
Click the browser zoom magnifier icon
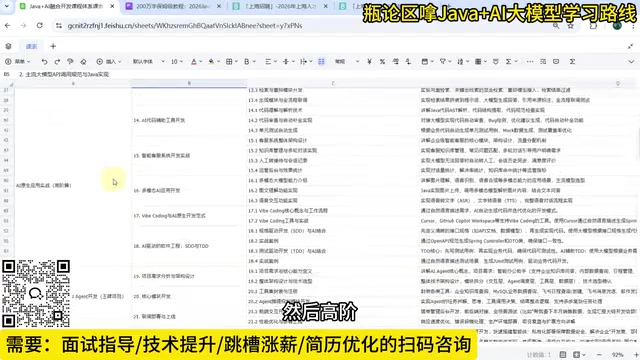coord(556,25)
